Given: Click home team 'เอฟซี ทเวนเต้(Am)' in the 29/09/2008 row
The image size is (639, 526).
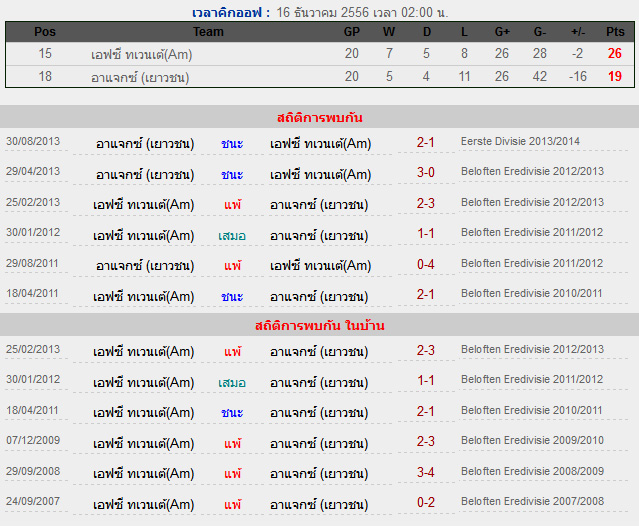Looking at the screenshot, I should tap(143, 473).
